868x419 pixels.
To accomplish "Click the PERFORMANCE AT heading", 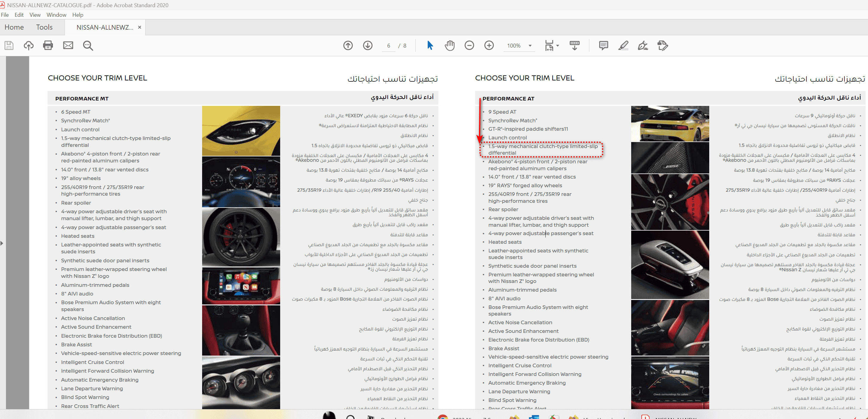I will [508, 98].
